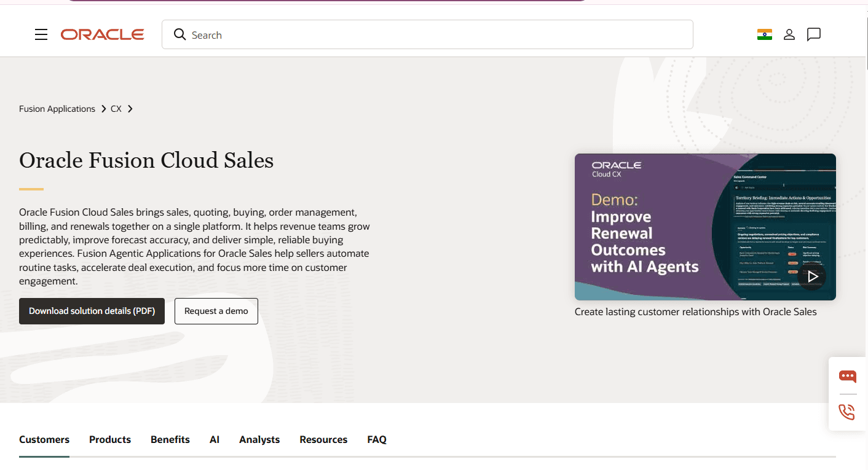Play the demo video
868x470 pixels.
tap(811, 276)
